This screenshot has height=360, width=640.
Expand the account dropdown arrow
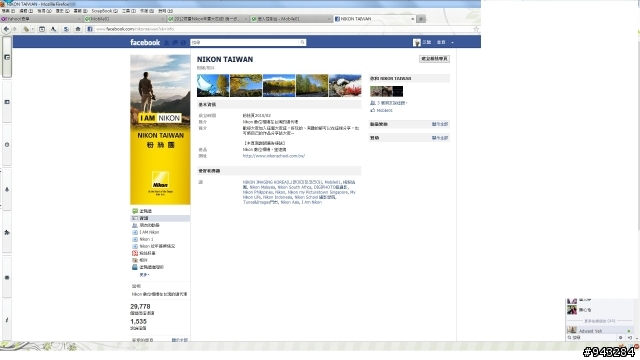452,42
